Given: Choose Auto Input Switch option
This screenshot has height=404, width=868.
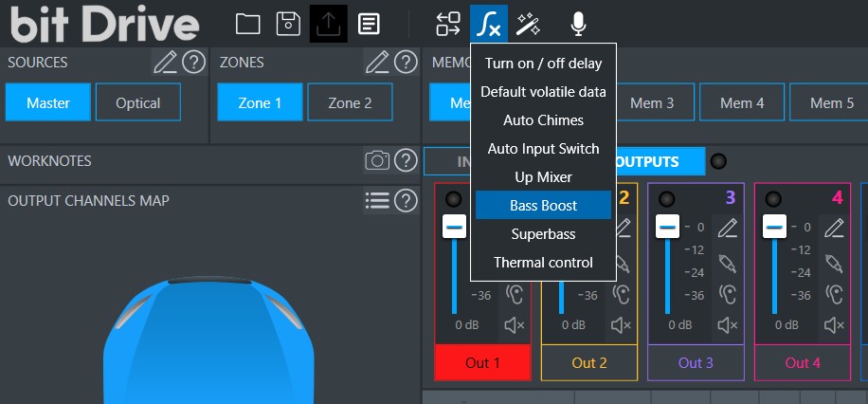Looking at the screenshot, I should (543, 149).
